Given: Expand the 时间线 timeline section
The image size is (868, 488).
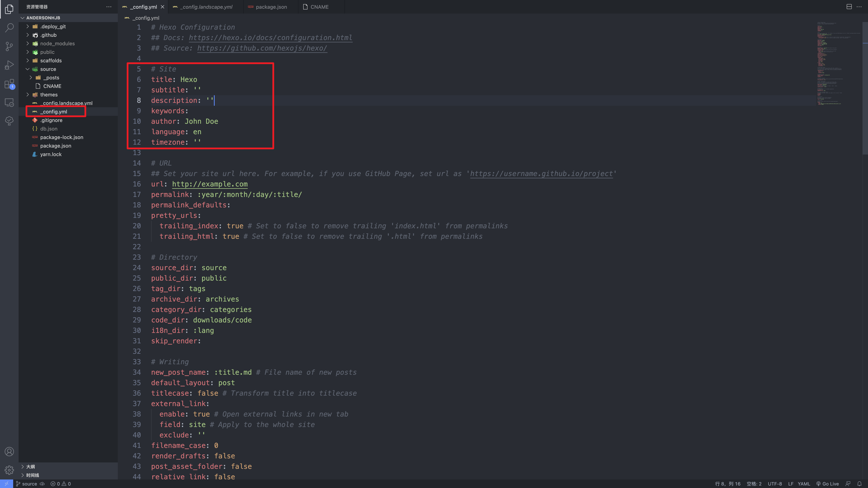Looking at the screenshot, I should (68, 475).
